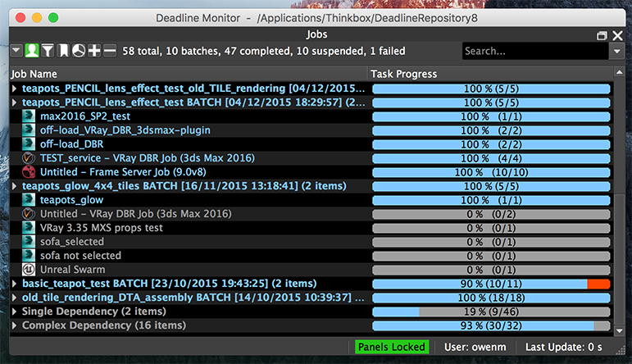Viewport: 632px width, 364px height.
Task: Click the VRay icon beside TEST_service job
Action: pos(29,158)
